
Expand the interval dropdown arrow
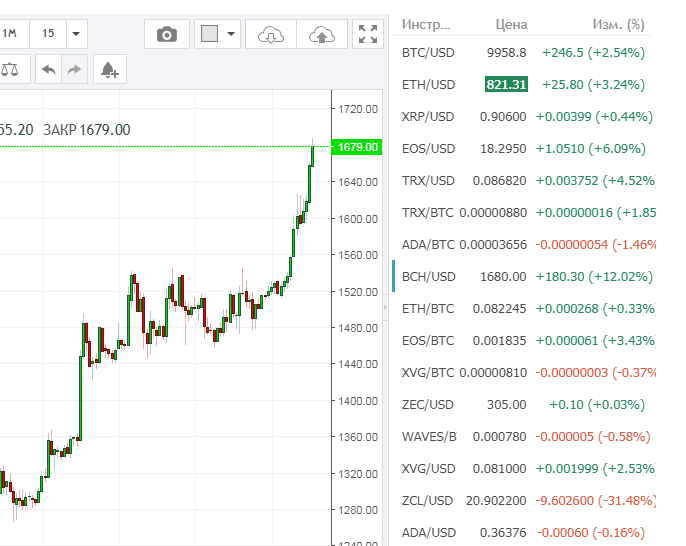click(x=76, y=34)
